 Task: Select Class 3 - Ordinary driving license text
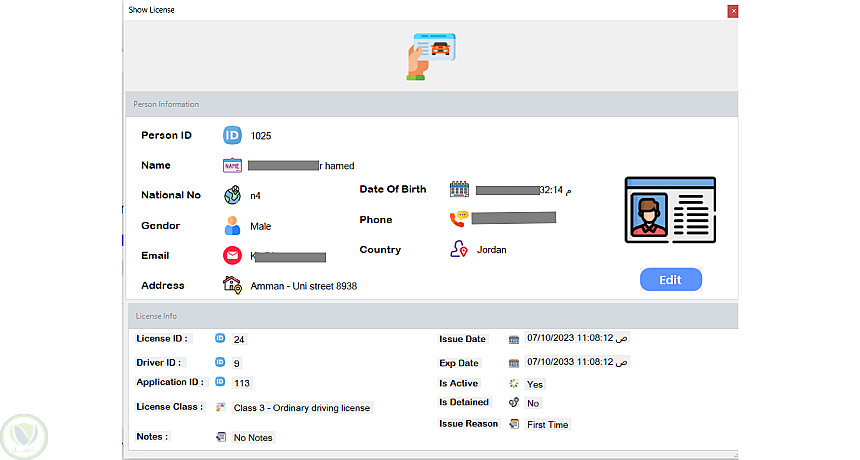tap(302, 408)
